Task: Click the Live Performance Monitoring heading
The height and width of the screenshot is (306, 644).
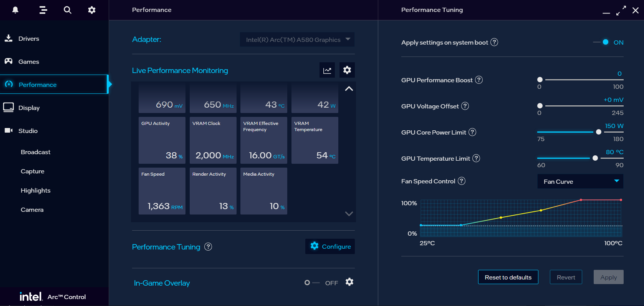Action: point(180,70)
